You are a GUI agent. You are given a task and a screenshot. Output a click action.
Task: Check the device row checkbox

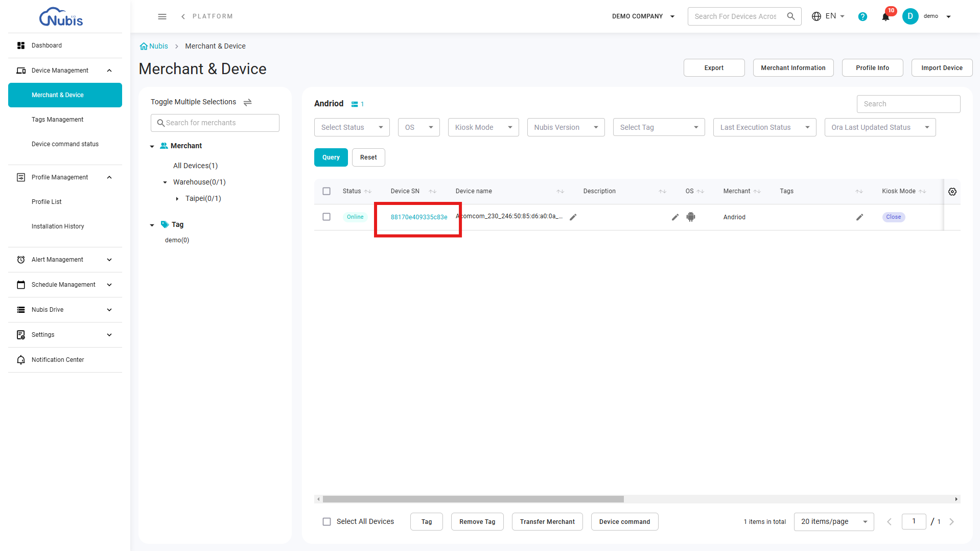pos(326,217)
